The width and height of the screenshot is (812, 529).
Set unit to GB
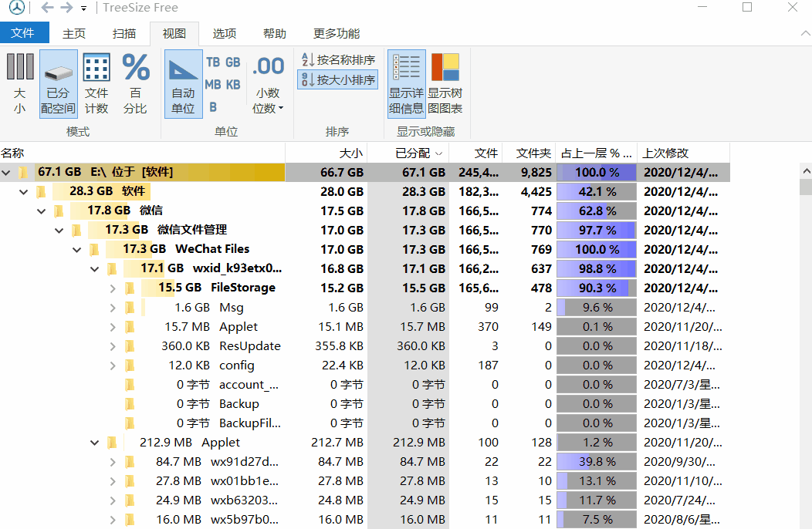(x=233, y=62)
